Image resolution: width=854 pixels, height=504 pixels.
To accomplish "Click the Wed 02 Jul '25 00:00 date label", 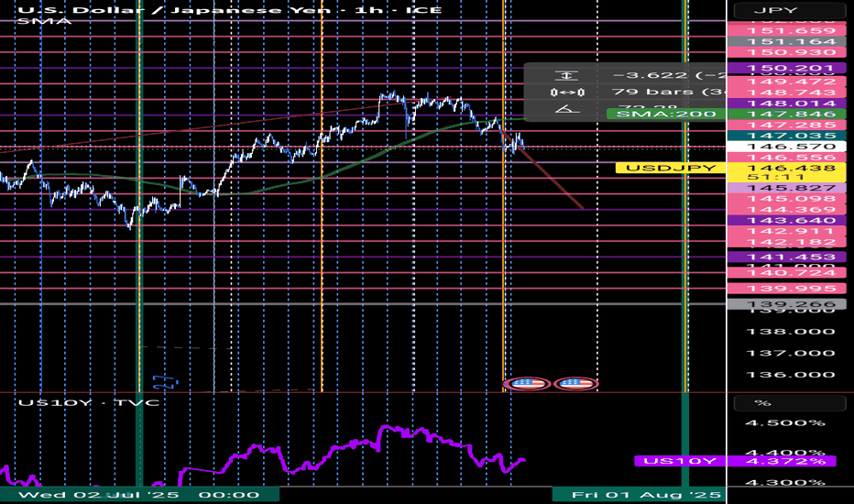I will [139, 495].
